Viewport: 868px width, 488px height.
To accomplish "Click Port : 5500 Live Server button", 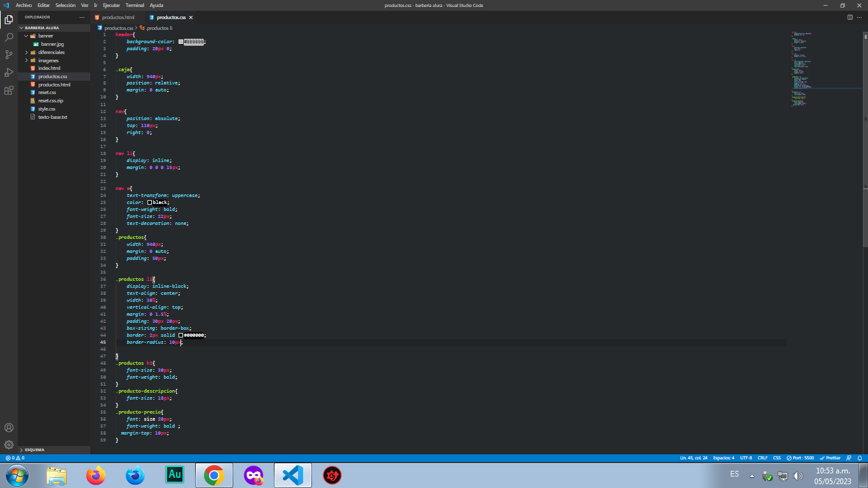I will [x=800, y=457].
